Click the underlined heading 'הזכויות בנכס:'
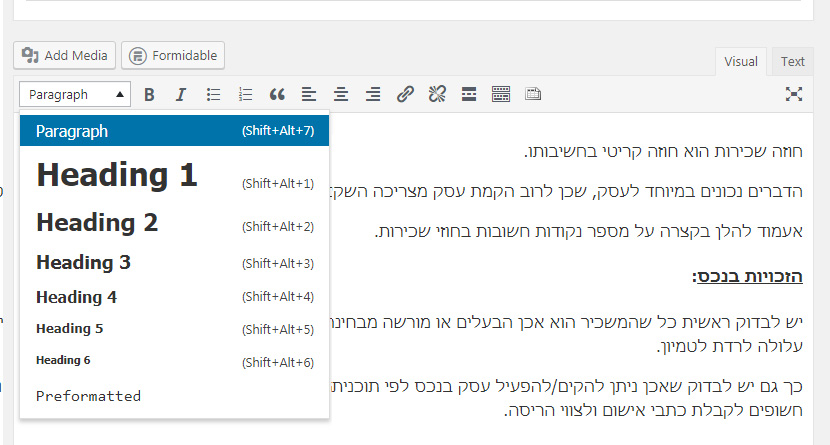Image resolution: width=830 pixels, height=445 pixels. [747, 276]
